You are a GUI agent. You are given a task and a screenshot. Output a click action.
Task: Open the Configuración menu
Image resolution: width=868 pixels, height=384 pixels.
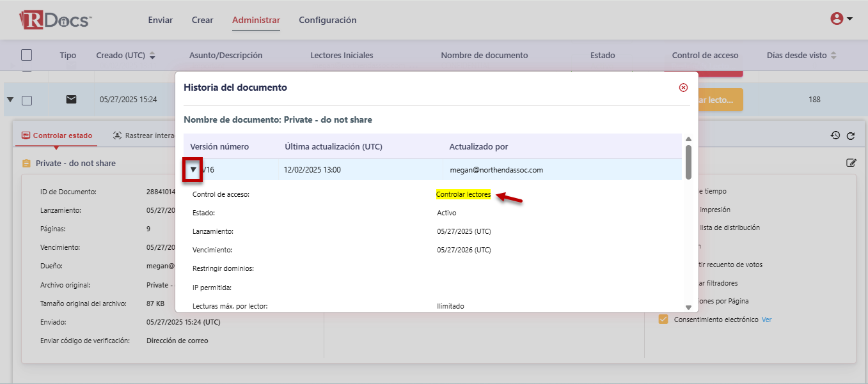coord(327,20)
